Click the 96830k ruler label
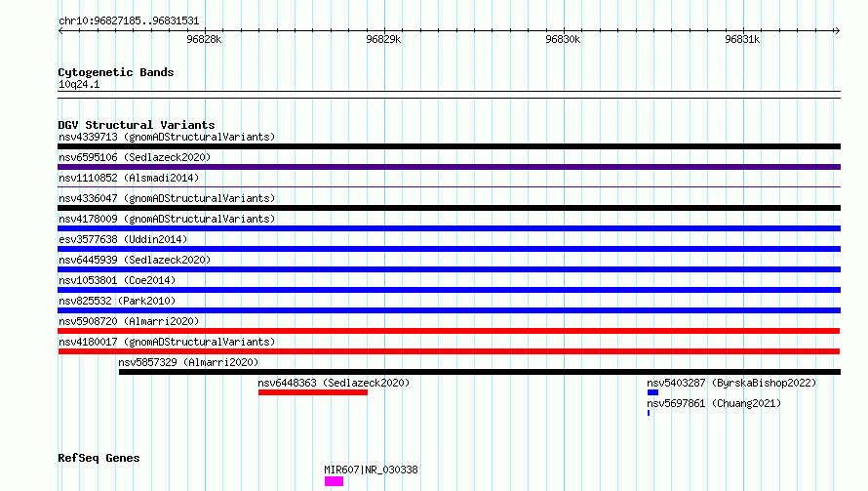This screenshot has width=868, height=491. point(563,39)
